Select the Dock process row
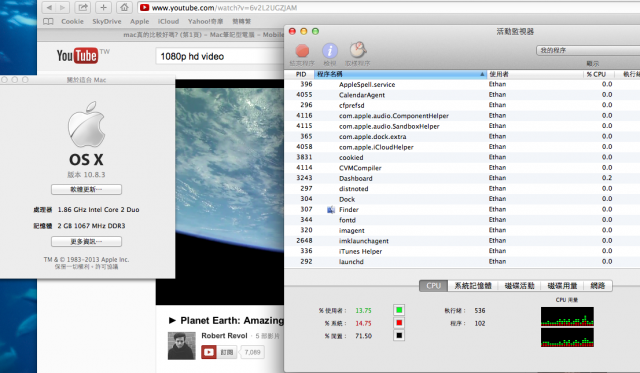 point(462,199)
